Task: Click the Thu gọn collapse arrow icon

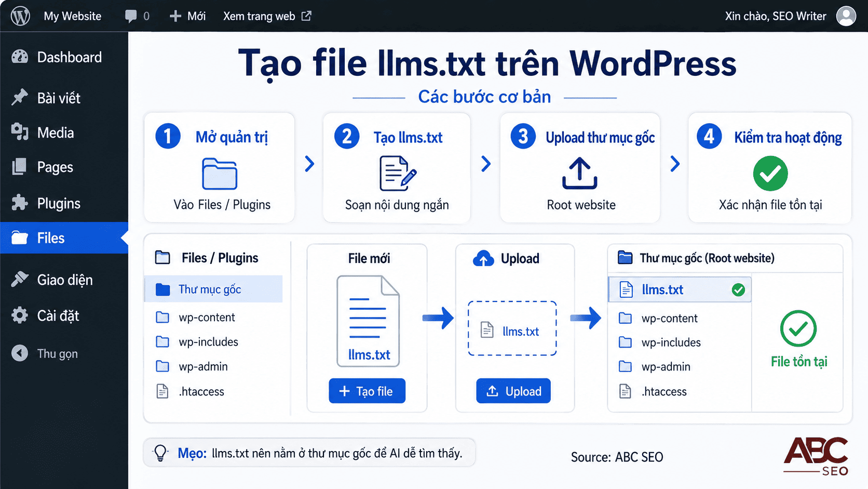Action: tap(20, 353)
